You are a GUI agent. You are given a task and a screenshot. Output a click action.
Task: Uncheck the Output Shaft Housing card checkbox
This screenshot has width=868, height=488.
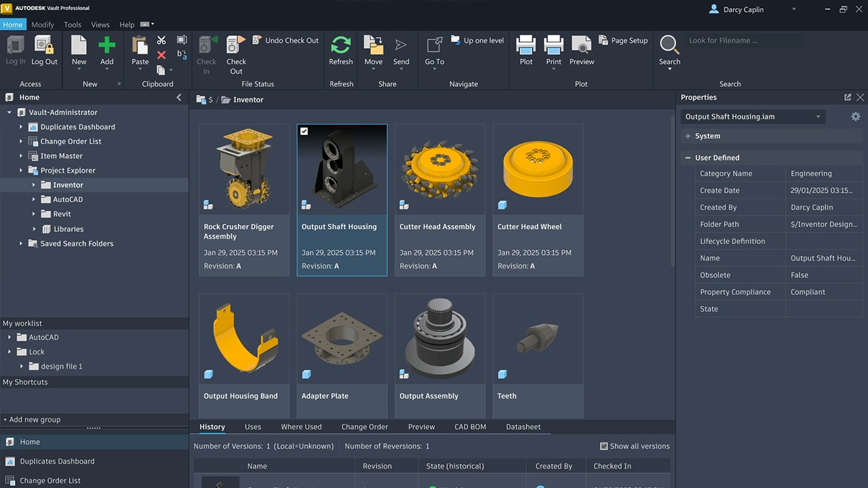(304, 131)
